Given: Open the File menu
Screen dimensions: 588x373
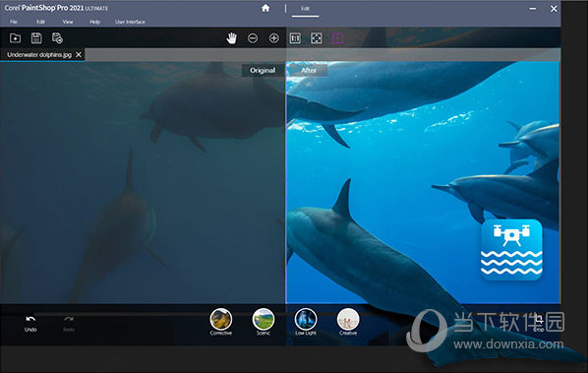Looking at the screenshot, I should click(14, 22).
